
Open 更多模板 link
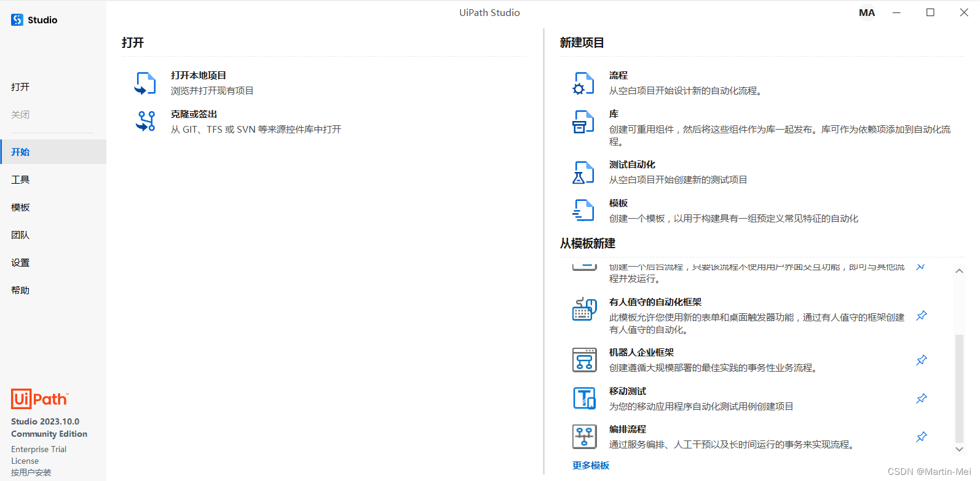point(591,466)
